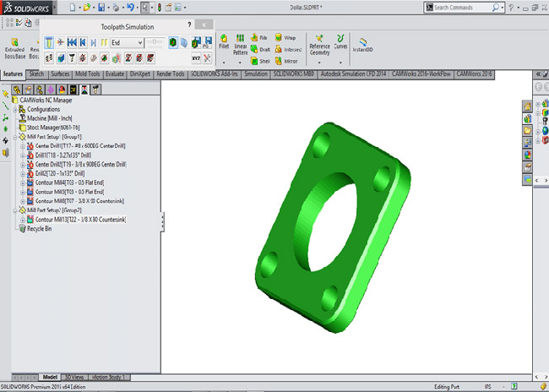549x392 pixels.
Task: Open Autodesk Simulation CFD 2014 tab
Action: click(353, 73)
